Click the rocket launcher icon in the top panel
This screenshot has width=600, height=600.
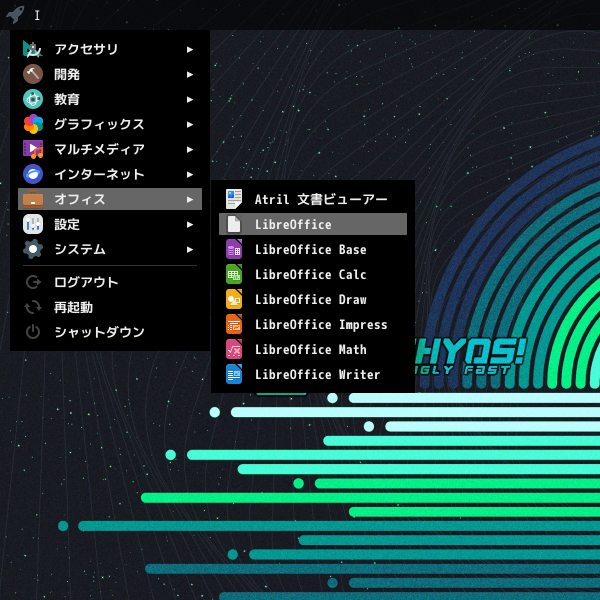pos(15,15)
